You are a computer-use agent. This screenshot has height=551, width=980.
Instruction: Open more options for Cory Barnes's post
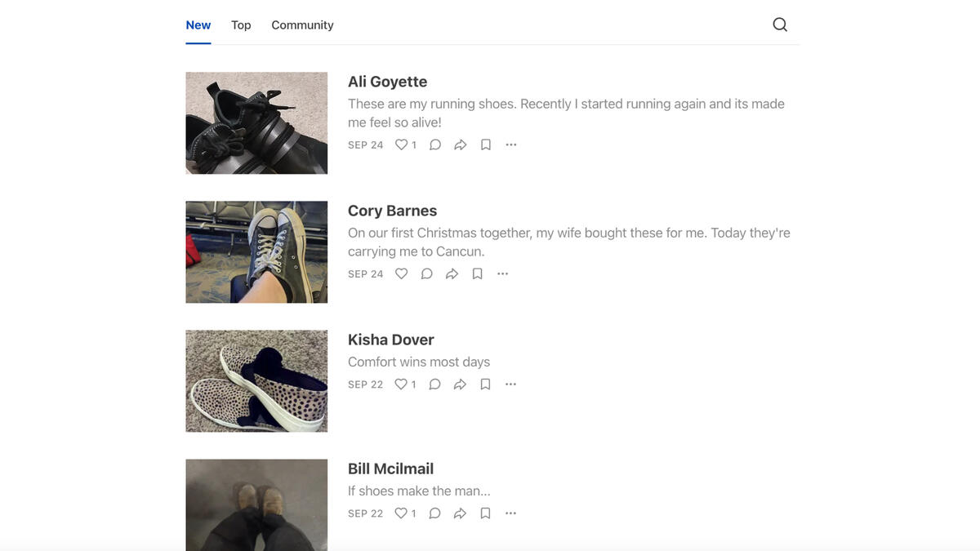point(502,273)
